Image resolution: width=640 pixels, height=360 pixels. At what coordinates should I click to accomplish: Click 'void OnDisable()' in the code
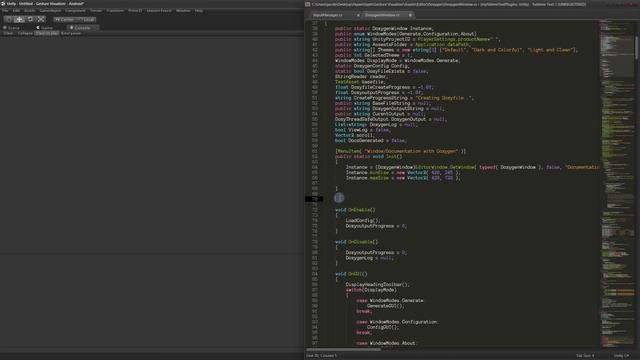(357, 242)
